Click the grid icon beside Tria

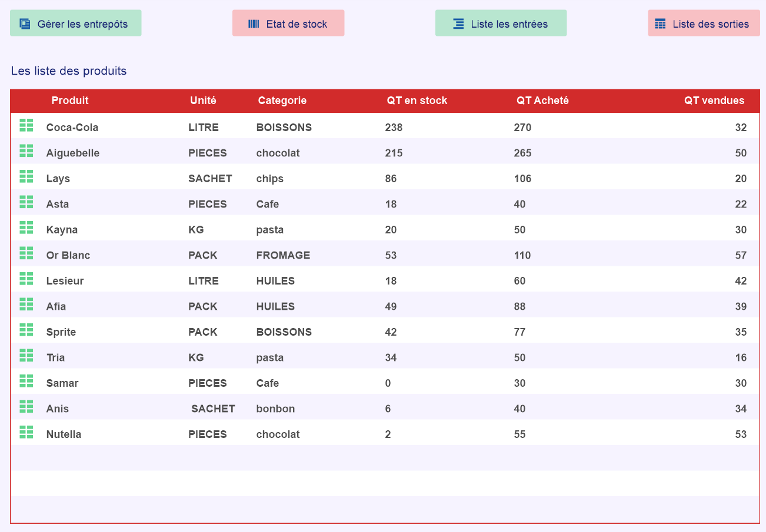pyautogui.click(x=26, y=355)
